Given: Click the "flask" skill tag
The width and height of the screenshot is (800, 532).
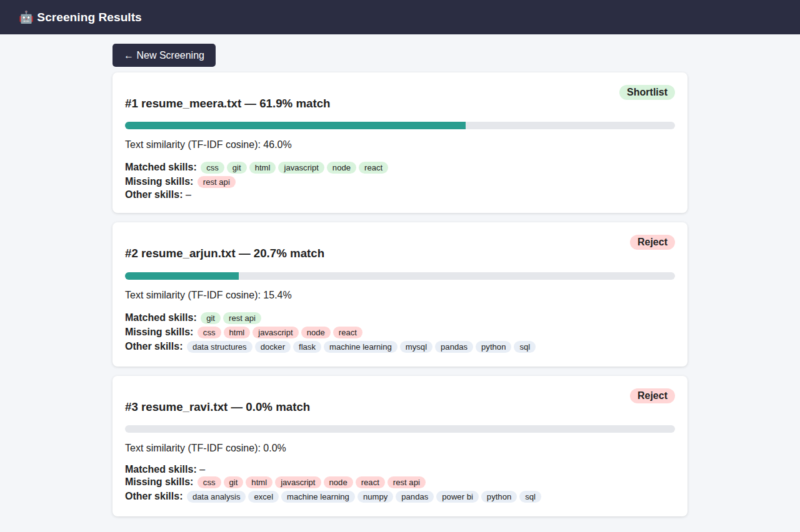Looking at the screenshot, I should 307,347.
